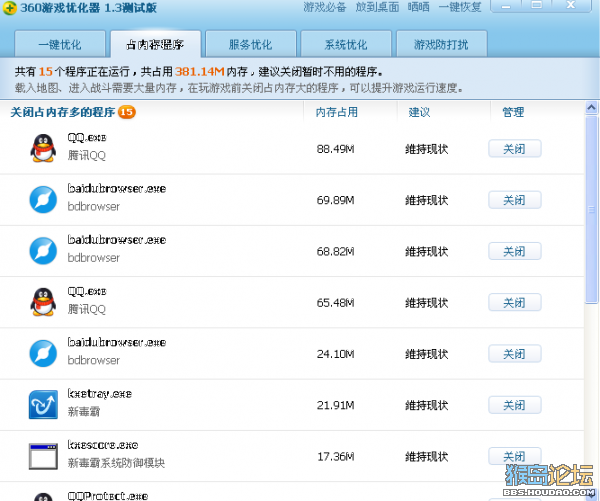Close QQ.exe using 88.49M
The image size is (600, 501).
click(515, 149)
